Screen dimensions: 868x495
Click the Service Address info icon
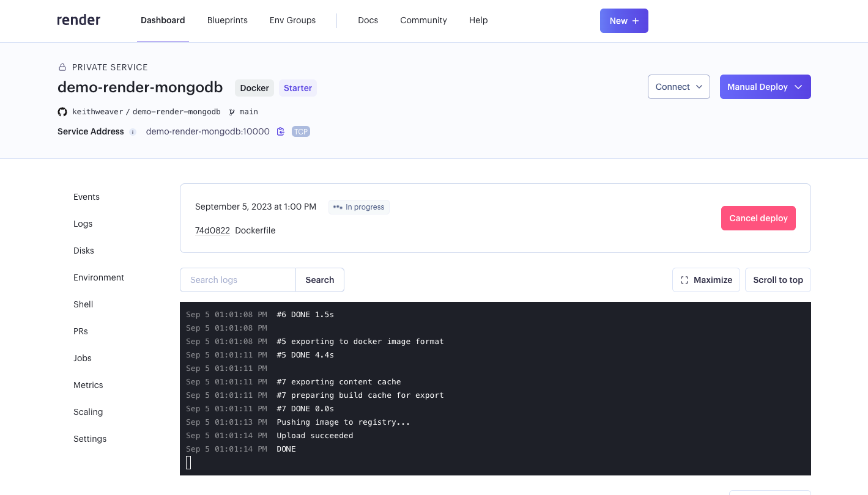[x=133, y=132]
